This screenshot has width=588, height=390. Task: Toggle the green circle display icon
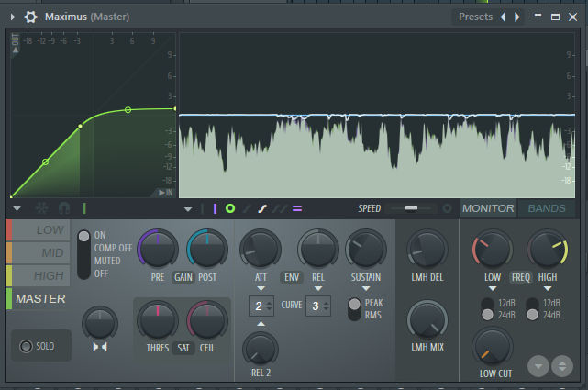coord(230,208)
